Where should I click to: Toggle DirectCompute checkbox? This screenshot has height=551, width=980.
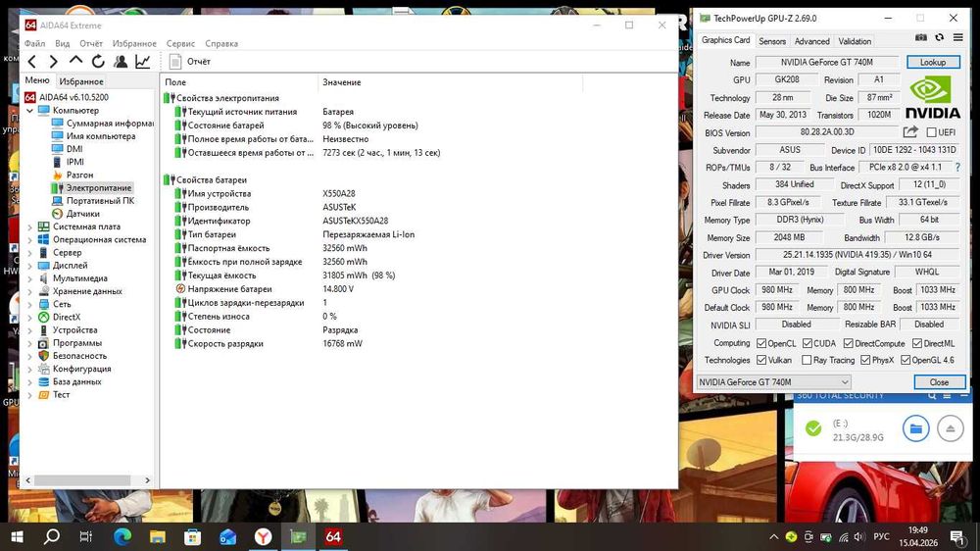tap(848, 343)
